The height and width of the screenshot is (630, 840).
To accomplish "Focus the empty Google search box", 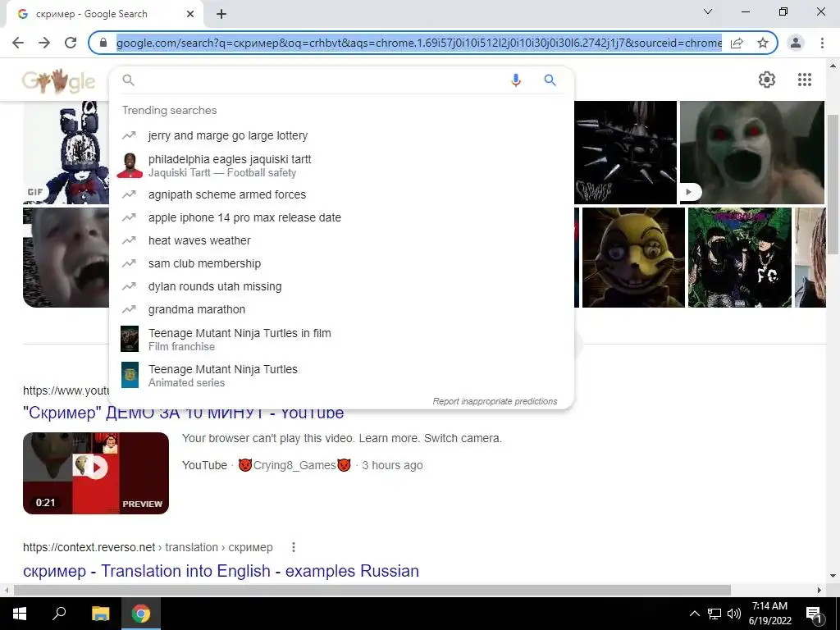I will click(x=322, y=80).
